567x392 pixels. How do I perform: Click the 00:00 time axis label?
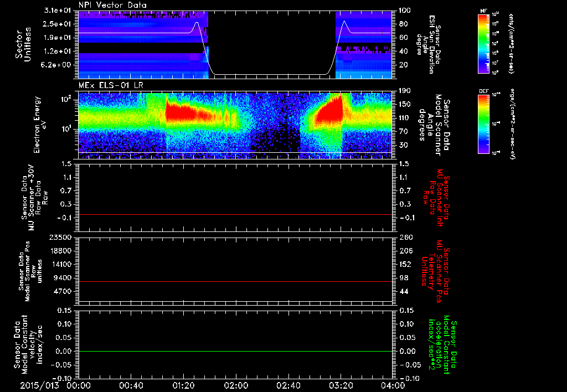[x=79, y=385]
